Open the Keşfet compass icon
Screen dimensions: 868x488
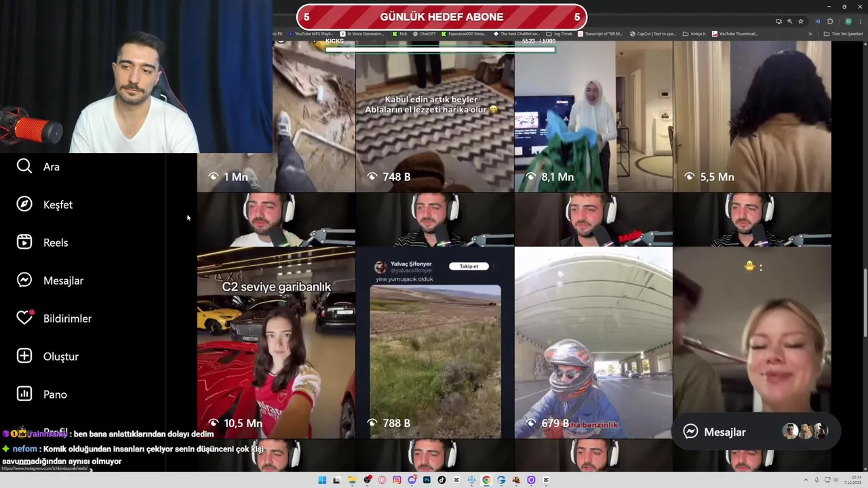click(24, 204)
